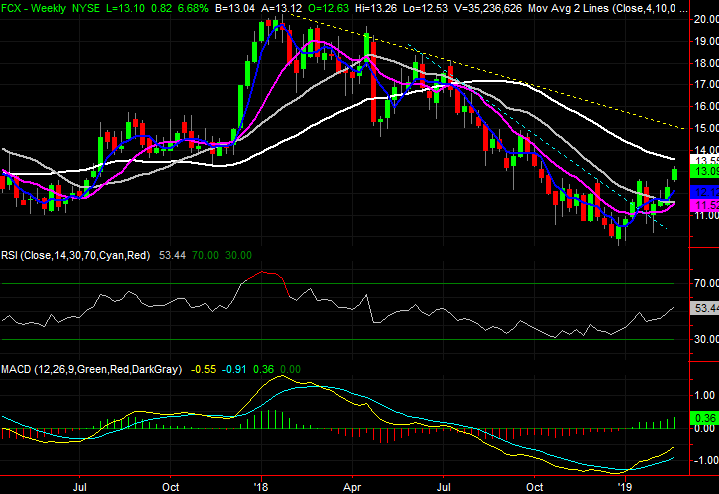Click the 20.00 price axis label
The image size is (719, 494).
705,18
